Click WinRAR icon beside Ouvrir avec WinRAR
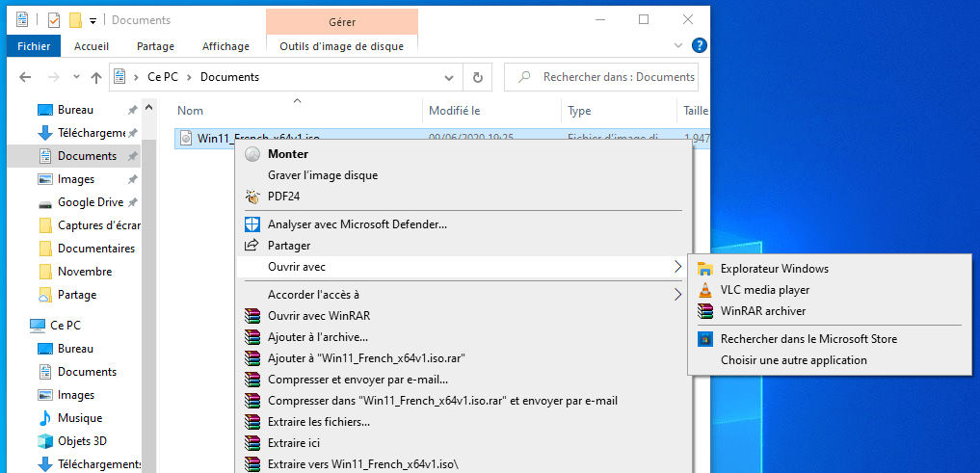The image size is (980, 473). (x=252, y=316)
